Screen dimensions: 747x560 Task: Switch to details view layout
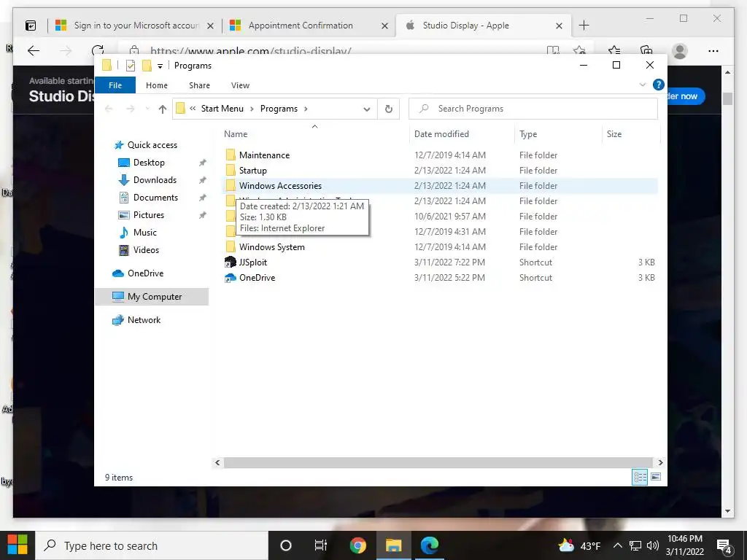639,477
